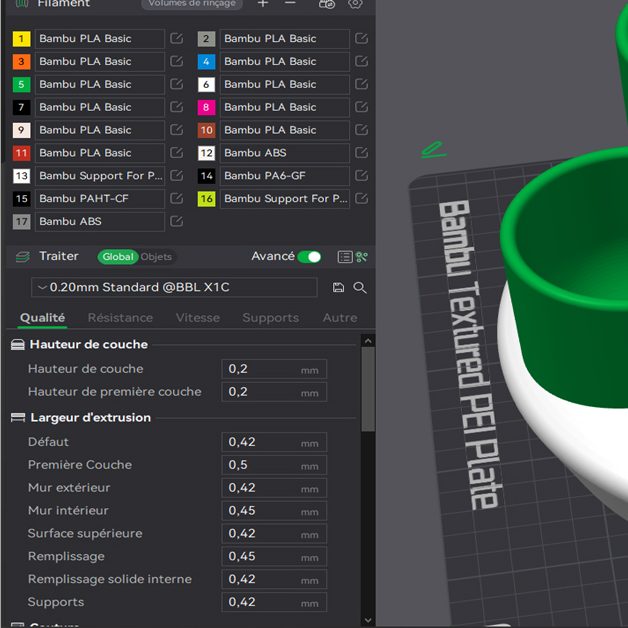Viewport: 628px width, 628px height.
Task: Switch to Objets settings mode
Action: [x=156, y=257]
